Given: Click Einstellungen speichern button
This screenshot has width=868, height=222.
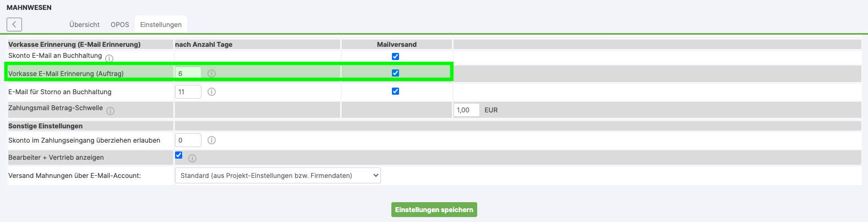Looking at the screenshot, I should (x=434, y=210).
